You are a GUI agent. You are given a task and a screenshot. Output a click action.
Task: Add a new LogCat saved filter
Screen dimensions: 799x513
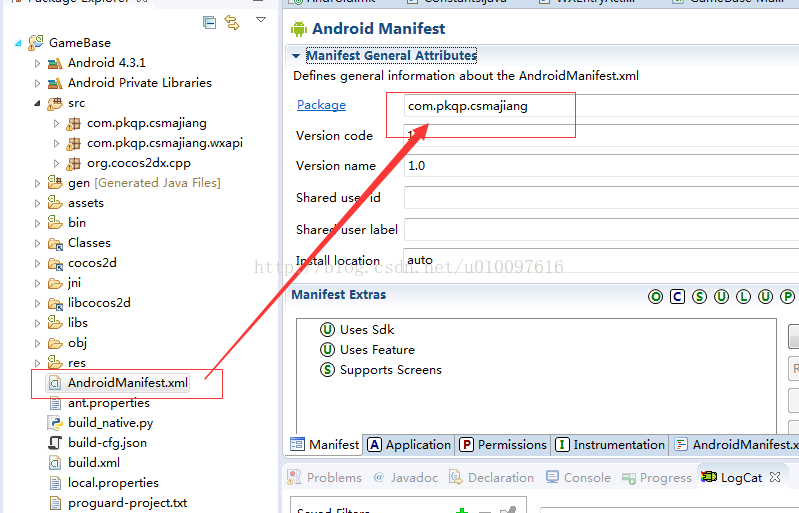pyautogui.click(x=462, y=510)
